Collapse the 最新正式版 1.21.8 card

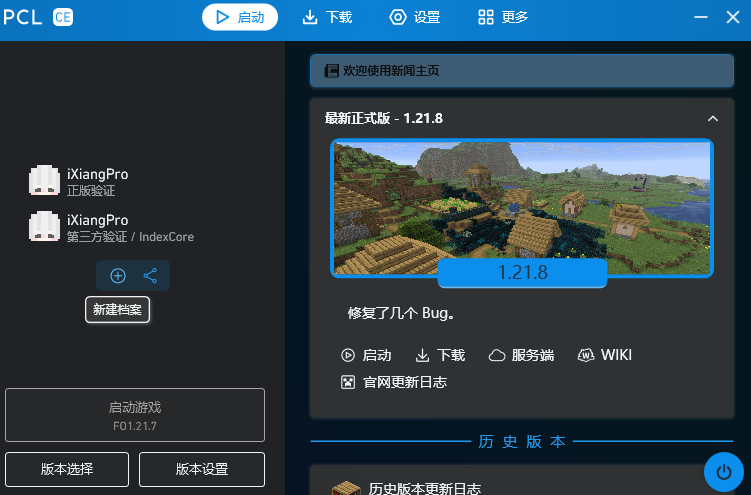pos(713,118)
